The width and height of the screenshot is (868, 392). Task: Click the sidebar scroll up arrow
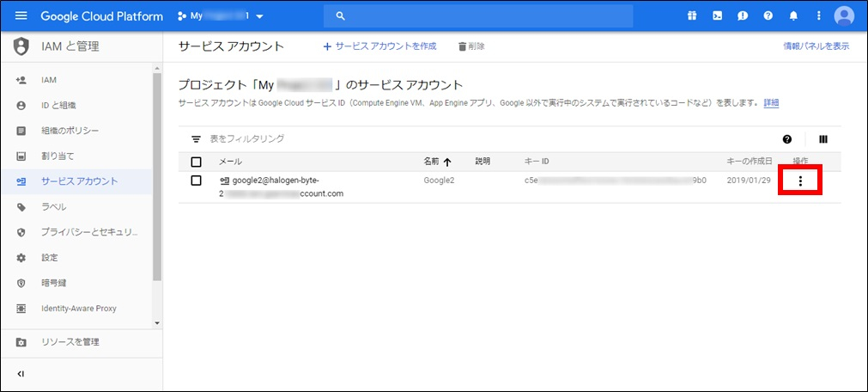tap(157, 69)
